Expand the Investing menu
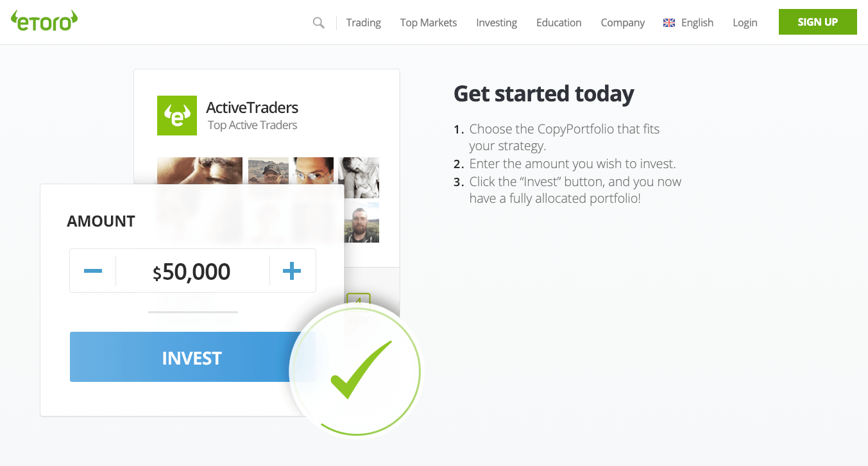The height and width of the screenshot is (466, 868). (497, 22)
